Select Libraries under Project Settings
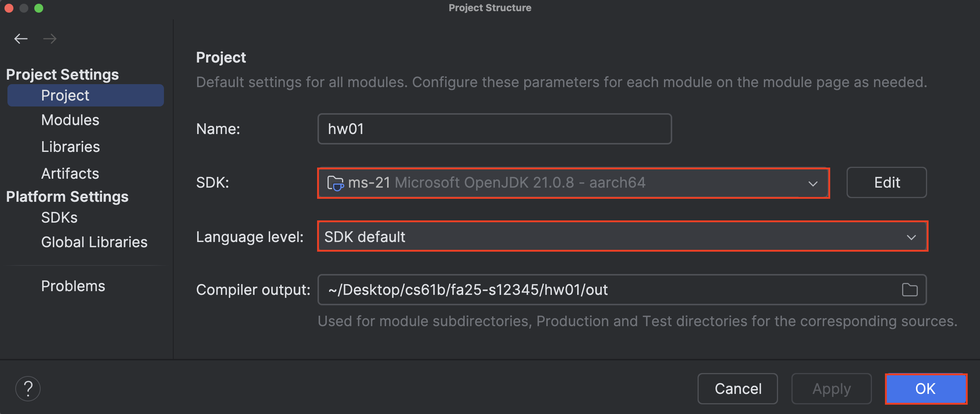This screenshot has height=414, width=980. click(70, 146)
